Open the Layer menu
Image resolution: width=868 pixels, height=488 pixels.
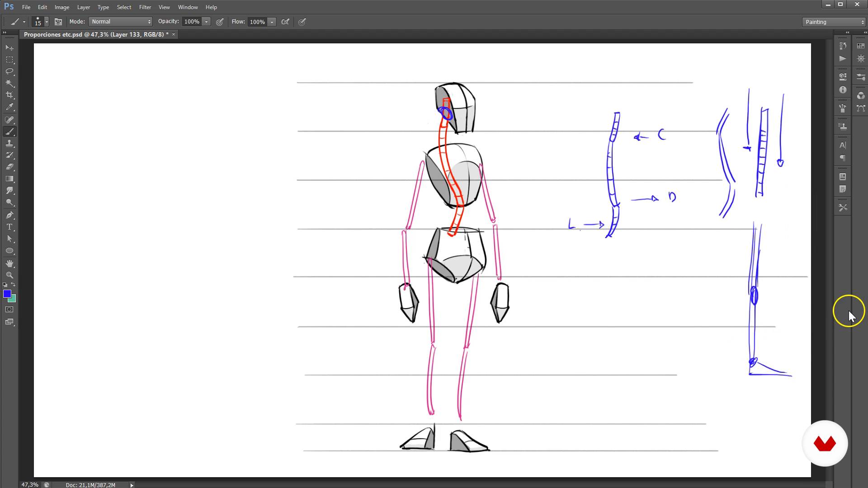click(x=84, y=7)
